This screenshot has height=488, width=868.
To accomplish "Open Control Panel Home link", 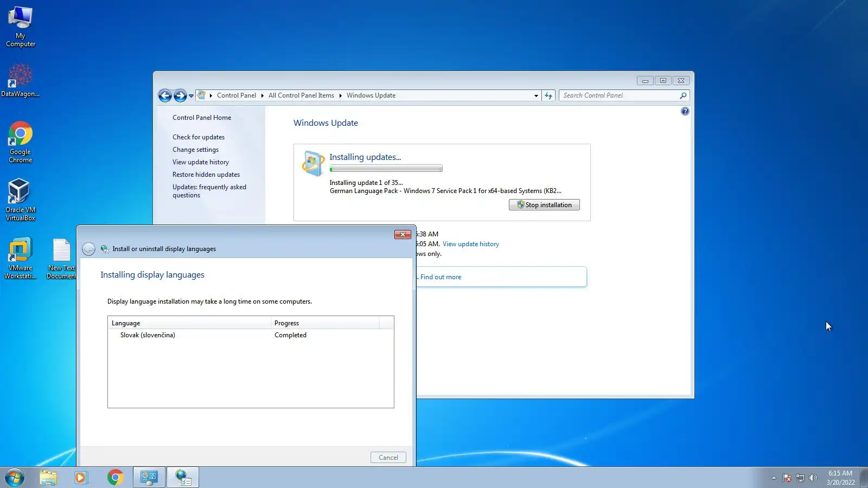I will [202, 118].
